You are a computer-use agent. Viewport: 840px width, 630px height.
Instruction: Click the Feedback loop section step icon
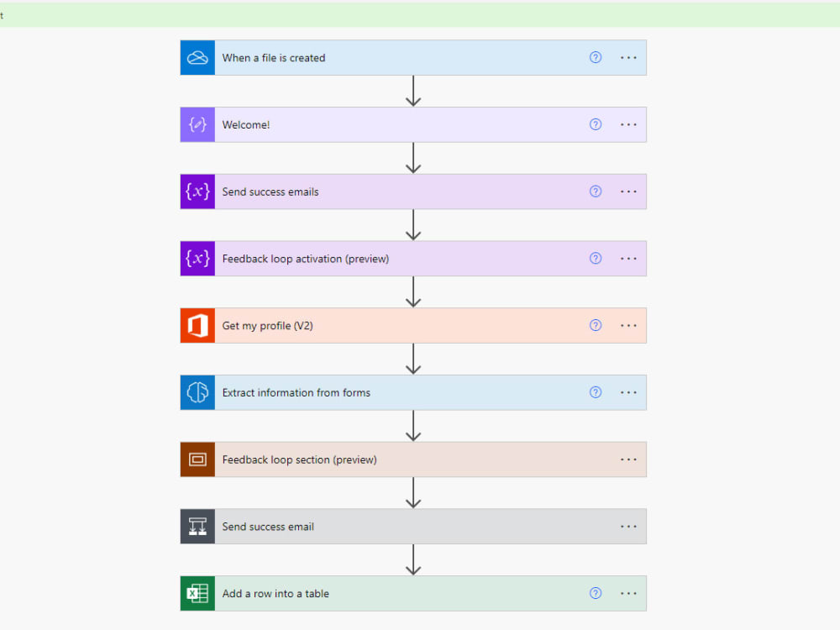197,459
